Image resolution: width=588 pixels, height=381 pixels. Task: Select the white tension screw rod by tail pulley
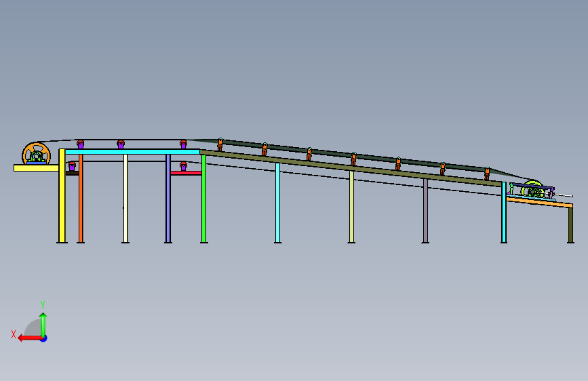564,195
